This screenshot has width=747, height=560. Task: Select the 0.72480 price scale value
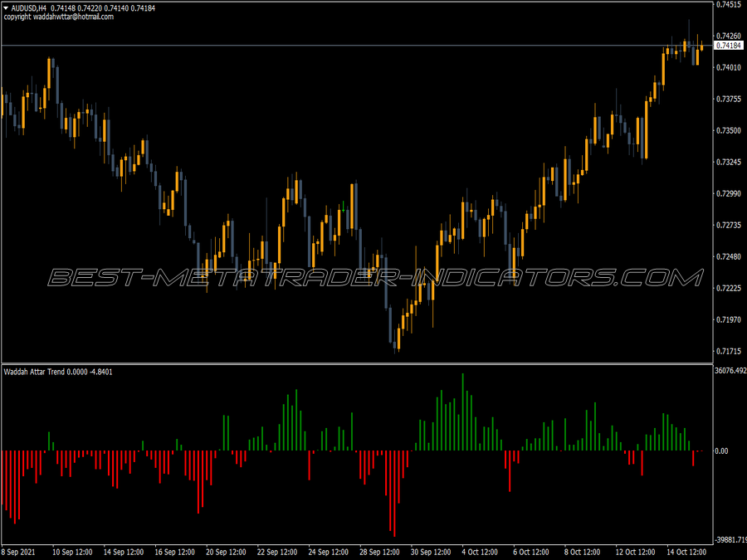click(729, 256)
